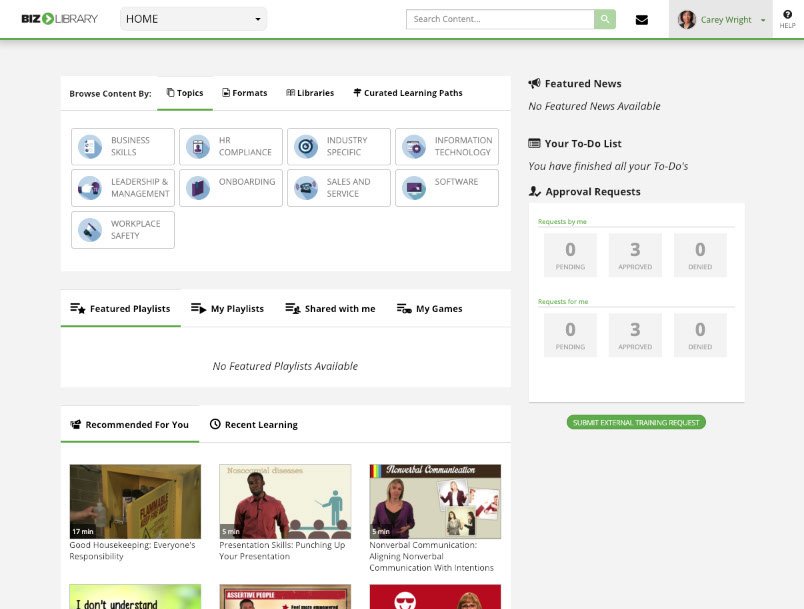
Task: Switch to the Shared with me tab
Action: pyautogui.click(x=330, y=309)
